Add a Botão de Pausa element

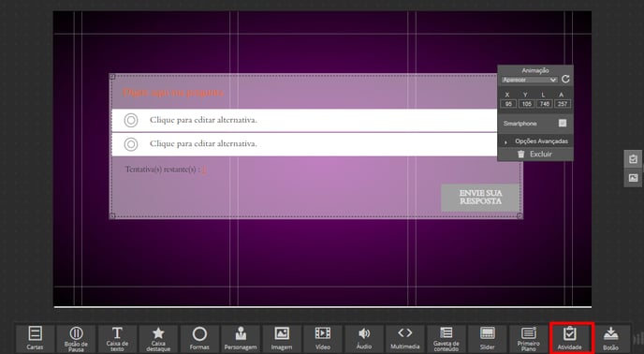76,338
